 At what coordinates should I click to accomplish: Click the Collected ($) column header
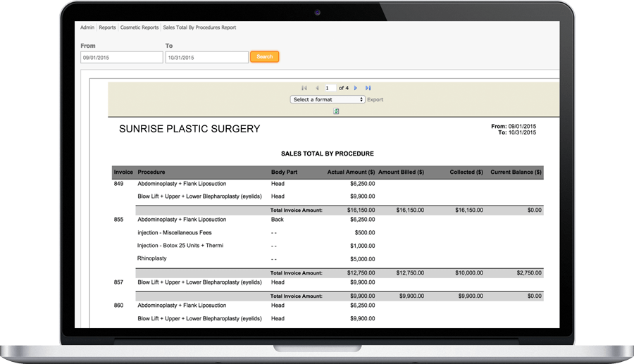tap(466, 172)
